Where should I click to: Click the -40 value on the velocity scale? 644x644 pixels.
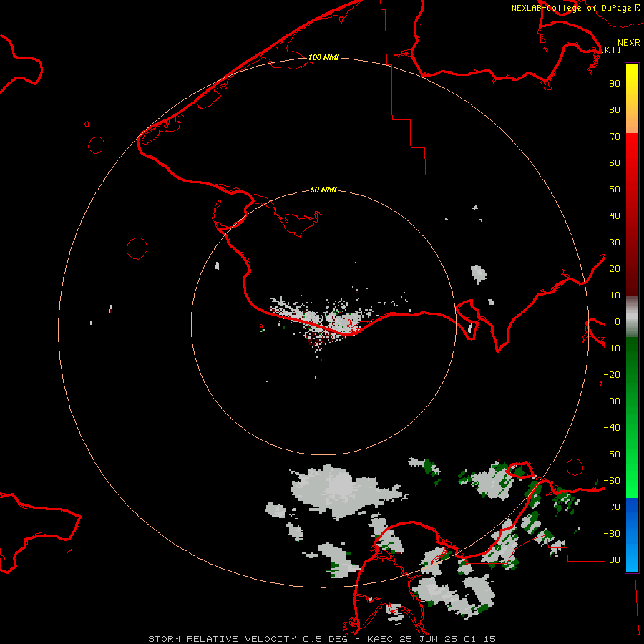[x=612, y=428]
